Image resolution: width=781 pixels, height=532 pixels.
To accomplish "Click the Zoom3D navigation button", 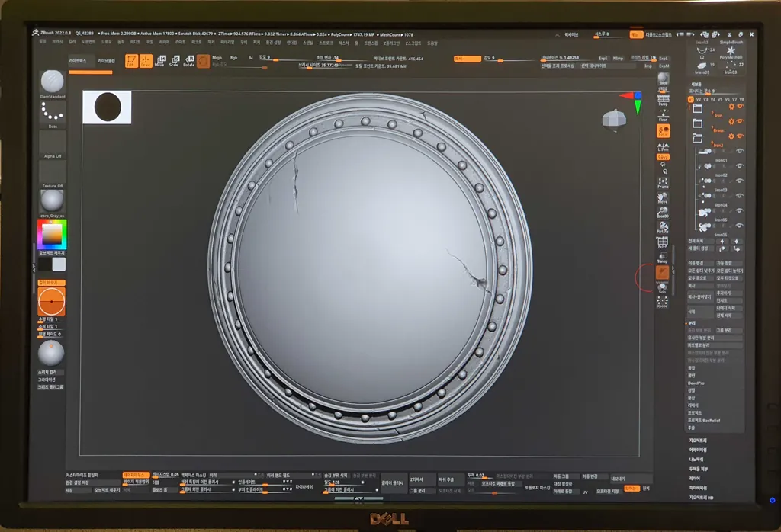I will click(663, 213).
